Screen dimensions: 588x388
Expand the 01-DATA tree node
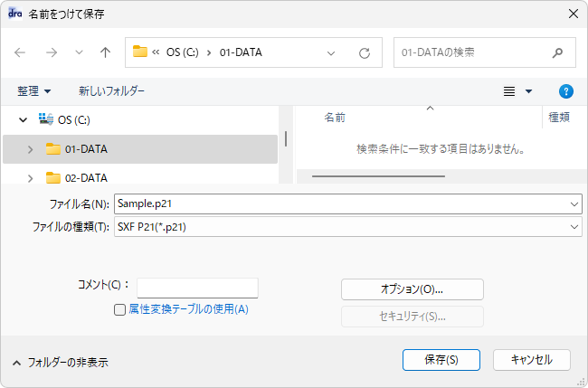coord(31,149)
